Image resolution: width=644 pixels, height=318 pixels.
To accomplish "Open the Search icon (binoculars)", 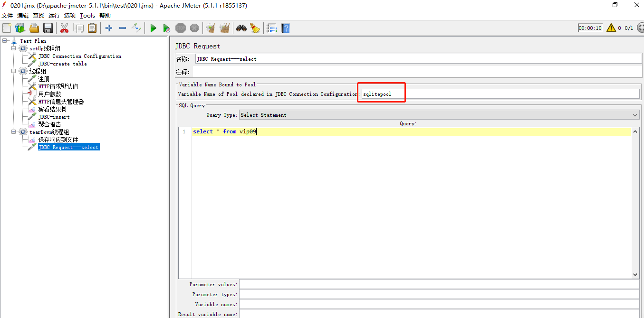I will 241,28.
